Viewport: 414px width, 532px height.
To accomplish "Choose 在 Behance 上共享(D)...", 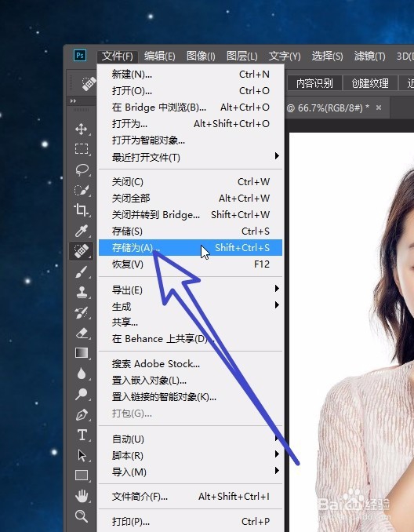I will coord(191,339).
